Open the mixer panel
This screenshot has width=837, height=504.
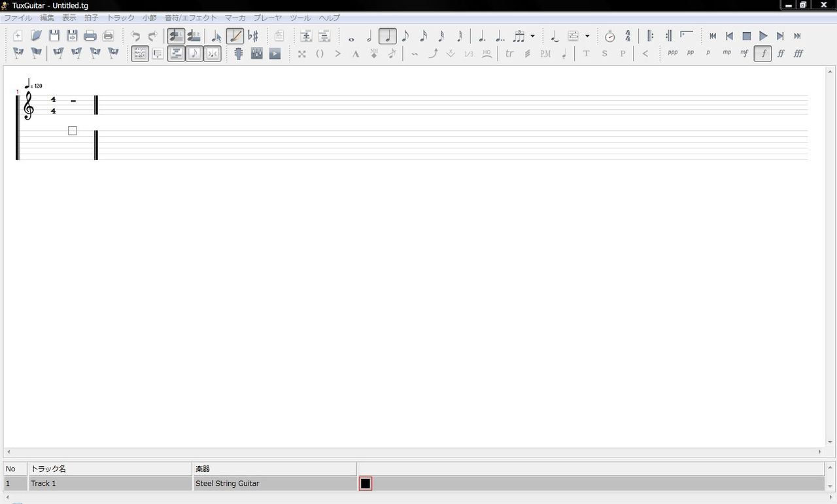[257, 54]
